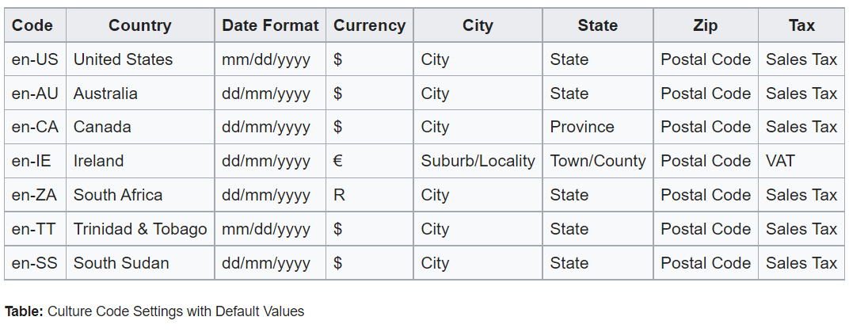Select the Suburb/Locality cell
Image resolution: width=868 pixels, height=332 pixels.
(478, 161)
